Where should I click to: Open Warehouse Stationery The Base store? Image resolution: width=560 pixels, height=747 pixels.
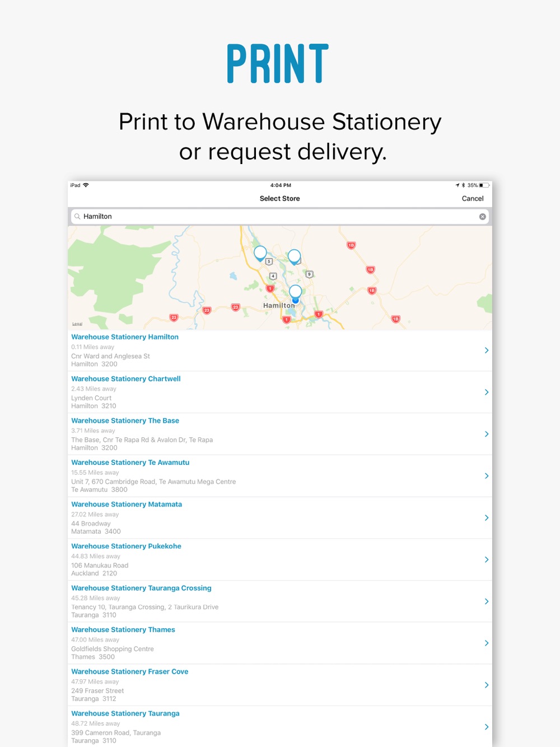pos(280,434)
